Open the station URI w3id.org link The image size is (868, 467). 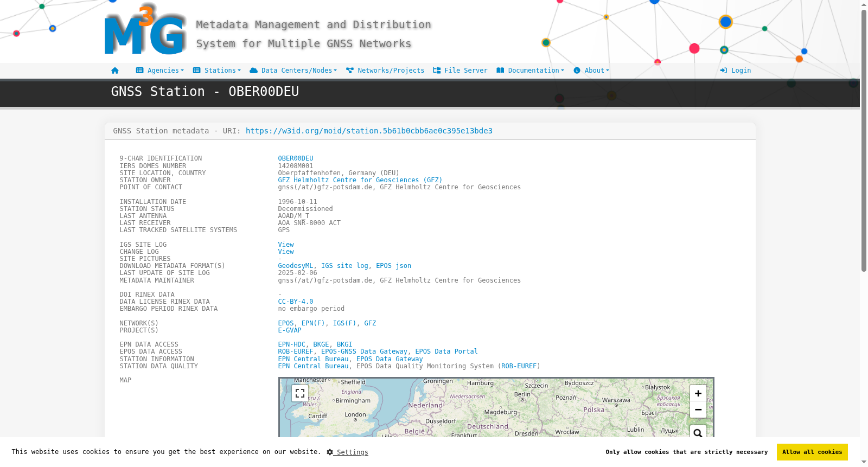click(369, 131)
